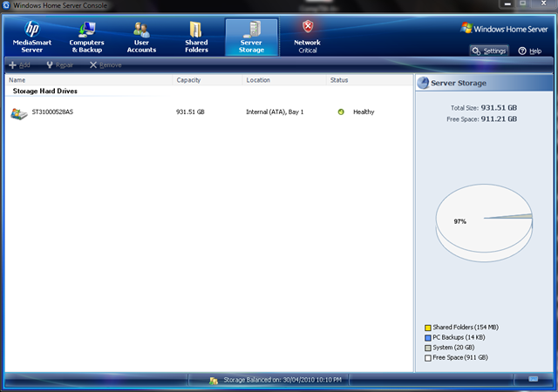Image resolution: width=558 pixels, height=392 pixels.
Task: Click the Internal (ATA), Bay 1 cell
Action: (275, 112)
